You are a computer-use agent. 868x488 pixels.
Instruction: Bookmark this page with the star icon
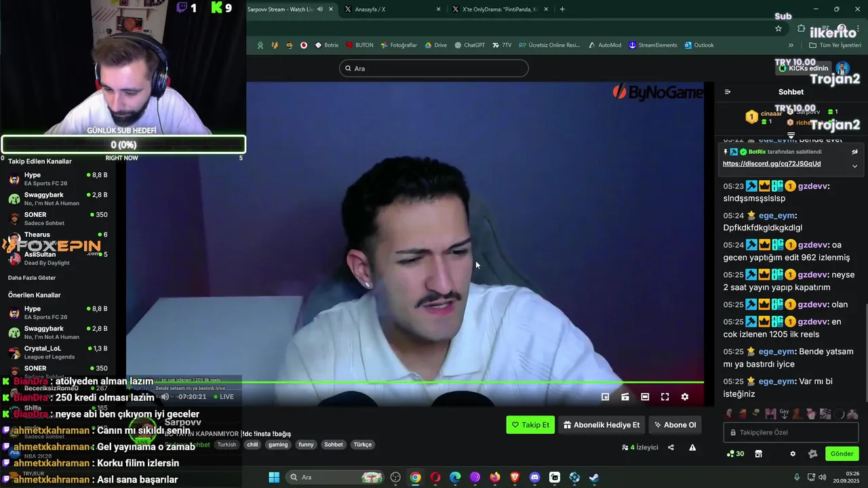coord(778,28)
